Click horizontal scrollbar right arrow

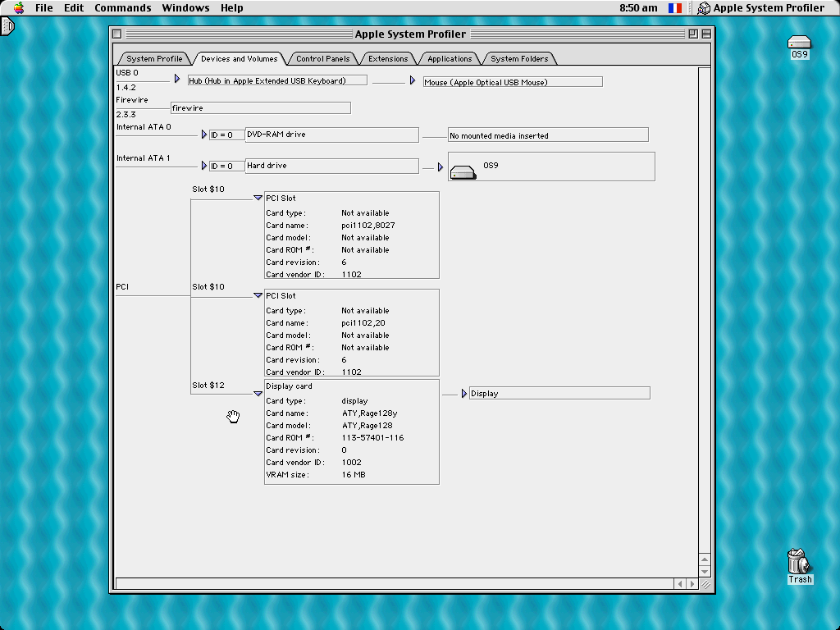coord(692,584)
